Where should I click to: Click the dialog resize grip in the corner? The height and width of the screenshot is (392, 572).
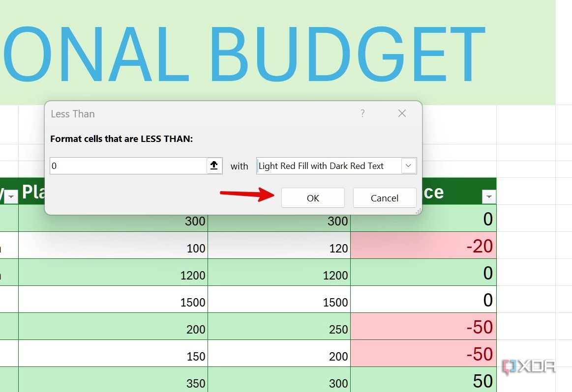[418, 211]
